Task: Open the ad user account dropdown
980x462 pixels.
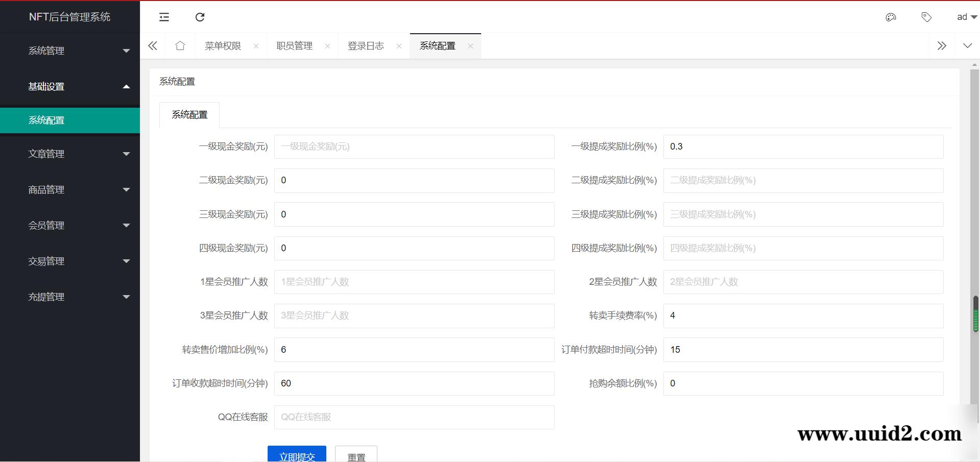Action: (x=966, y=17)
